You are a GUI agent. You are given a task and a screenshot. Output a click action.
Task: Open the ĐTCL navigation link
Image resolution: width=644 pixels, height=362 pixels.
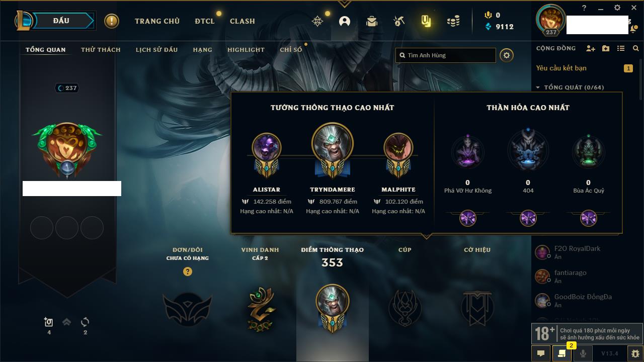(205, 21)
